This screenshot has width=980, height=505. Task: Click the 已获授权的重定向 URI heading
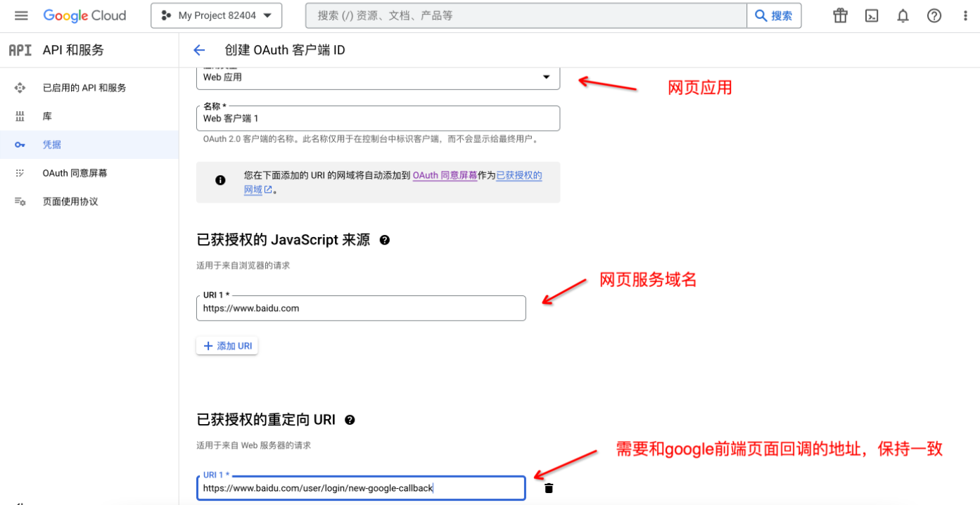266,420
